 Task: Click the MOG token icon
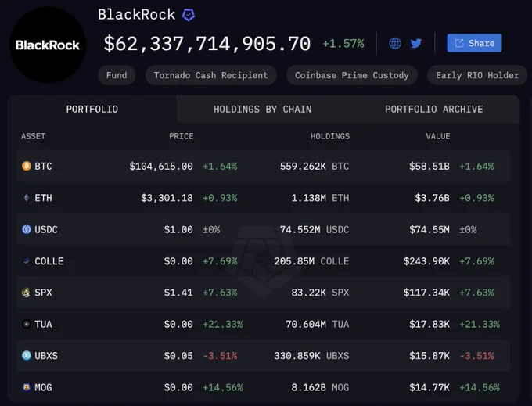tap(27, 387)
